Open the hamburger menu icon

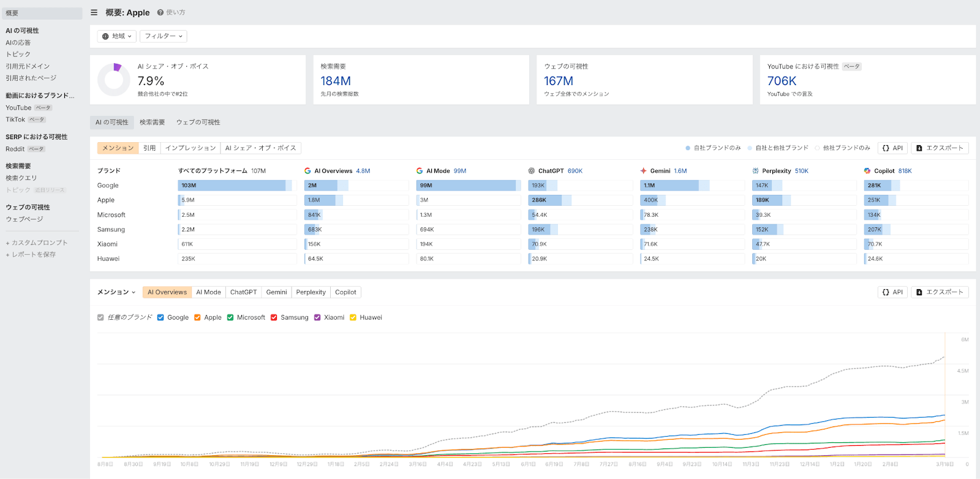(94, 12)
